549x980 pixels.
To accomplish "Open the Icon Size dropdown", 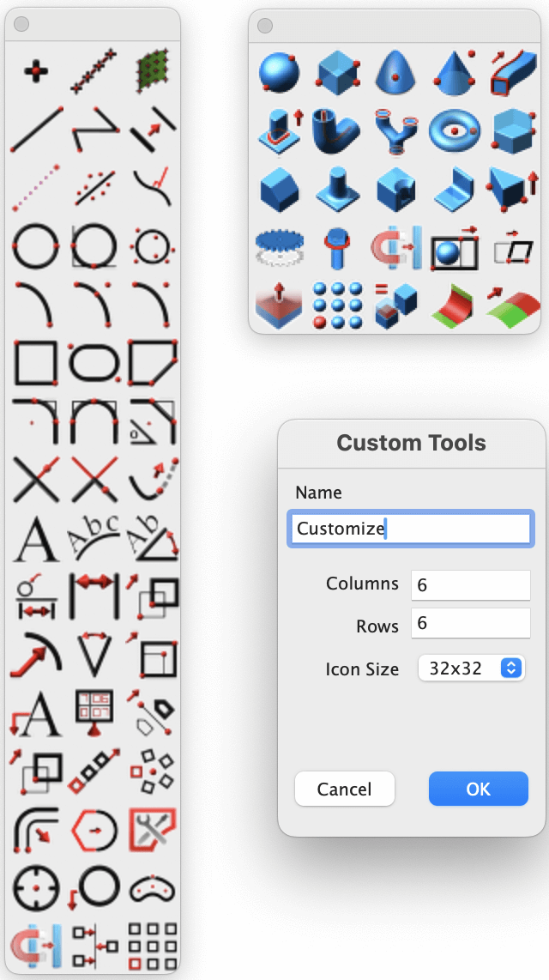I will 471,668.
